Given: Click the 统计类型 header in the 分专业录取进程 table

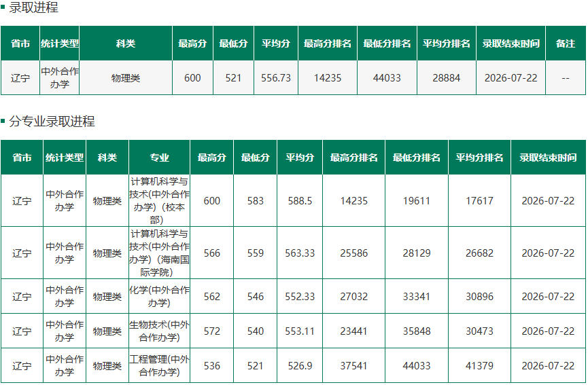Looking at the screenshot, I should pos(65,158).
